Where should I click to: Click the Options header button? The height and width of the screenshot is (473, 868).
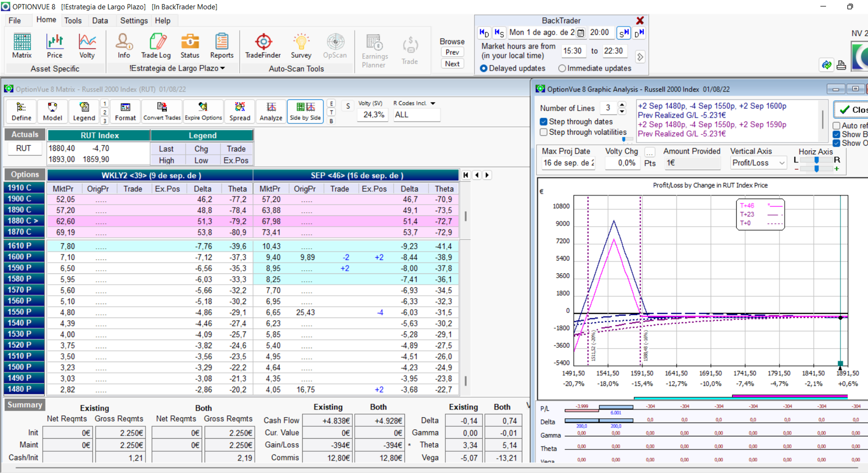[25, 175]
